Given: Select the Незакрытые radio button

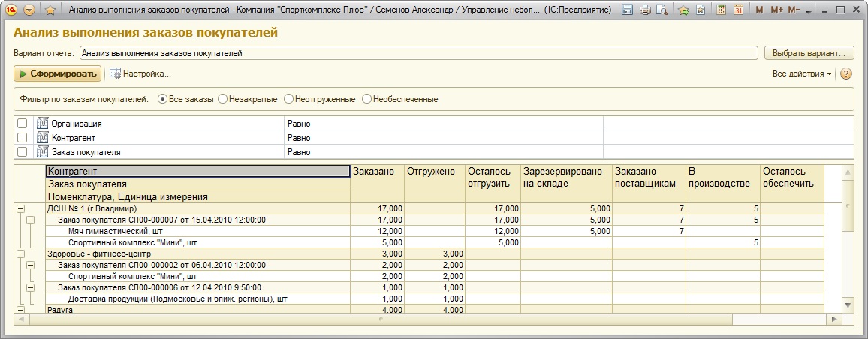Looking at the screenshot, I should coord(222,99).
